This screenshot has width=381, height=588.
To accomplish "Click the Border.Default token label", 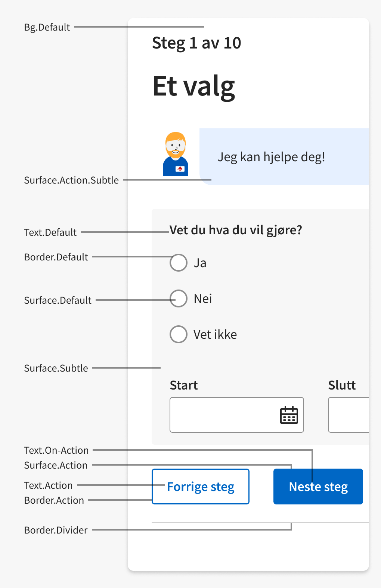I will coord(56,257).
